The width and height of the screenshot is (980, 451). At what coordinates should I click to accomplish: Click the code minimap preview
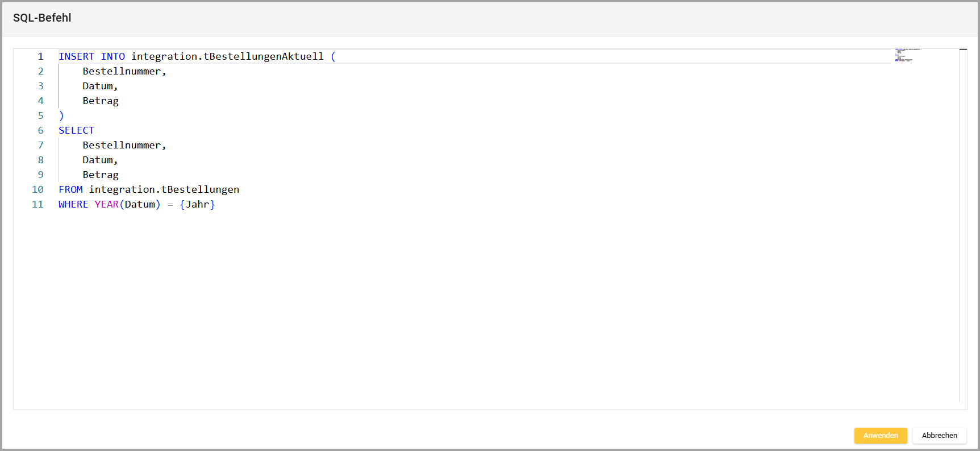click(x=907, y=55)
